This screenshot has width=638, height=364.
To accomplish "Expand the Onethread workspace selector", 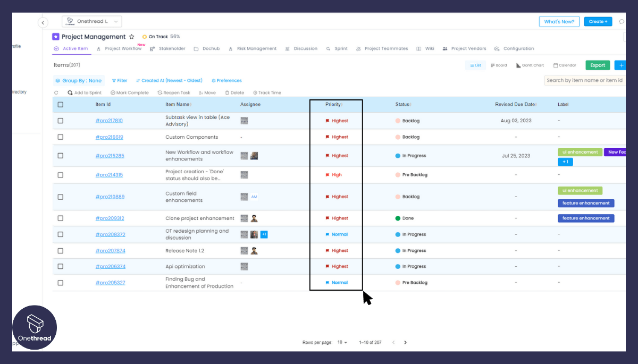I will (91, 21).
